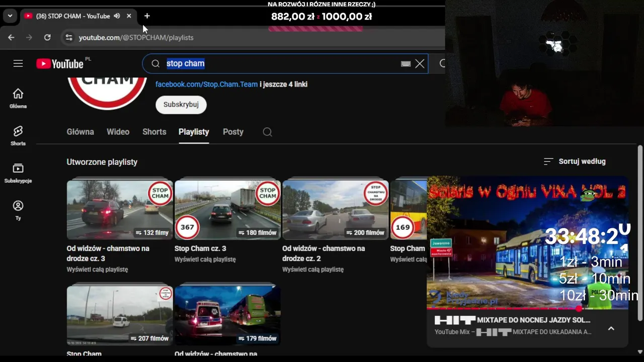
Task: Open site info icon in address bar
Action: (69, 37)
